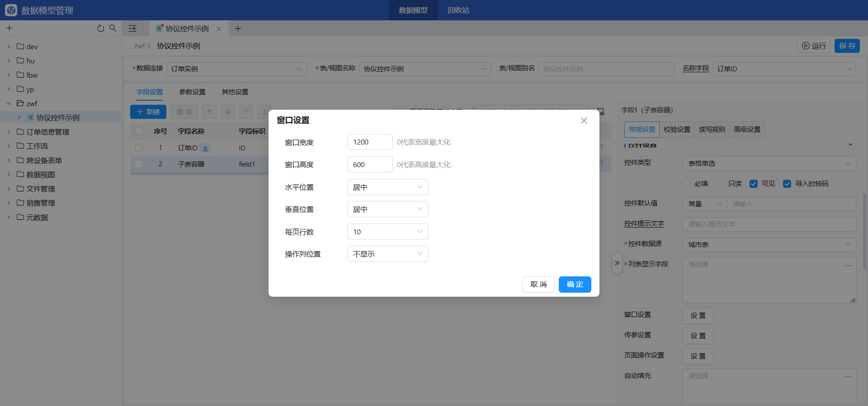This screenshot has height=406, width=868.
Task: Click the 窗口高度 input field
Action: coord(370,164)
